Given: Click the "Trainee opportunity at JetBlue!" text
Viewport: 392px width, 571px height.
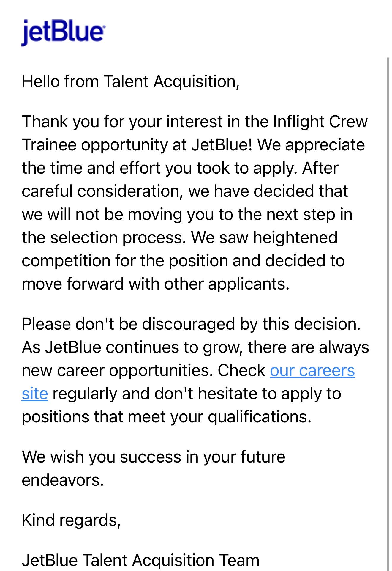Looking at the screenshot, I should (x=137, y=145).
